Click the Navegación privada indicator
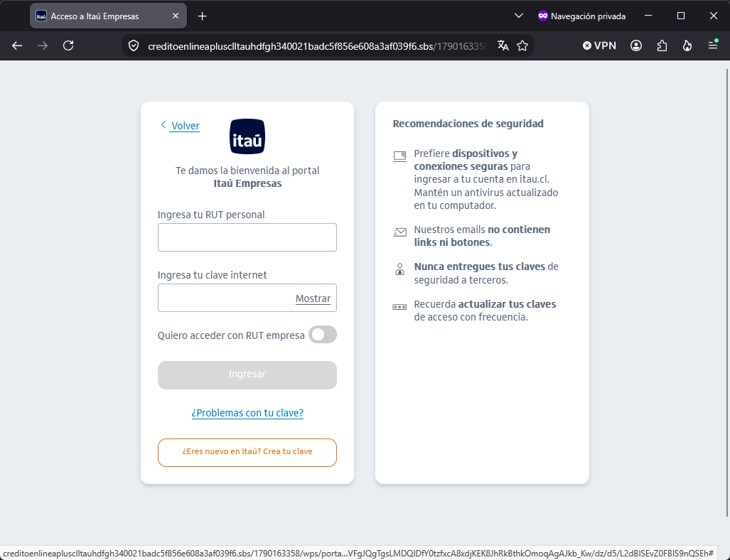Viewport: 730px width, 560px height. coord(581,16)
